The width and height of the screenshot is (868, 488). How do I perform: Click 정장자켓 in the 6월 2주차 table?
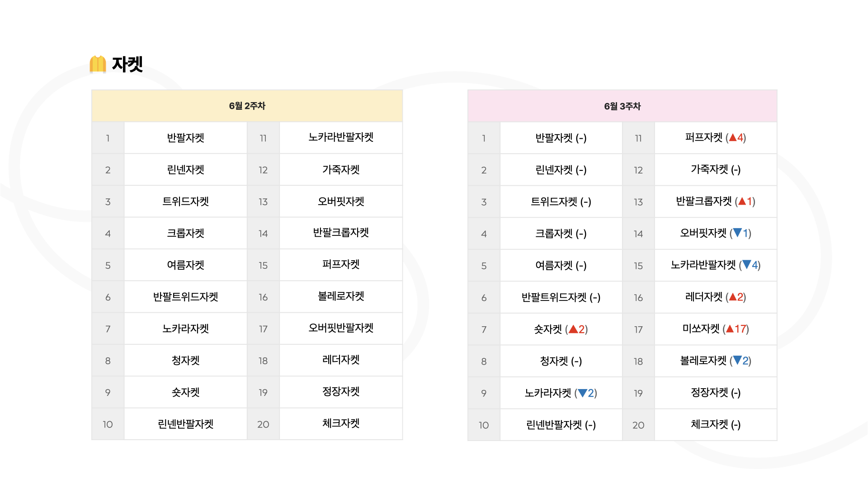click(341, 392)
